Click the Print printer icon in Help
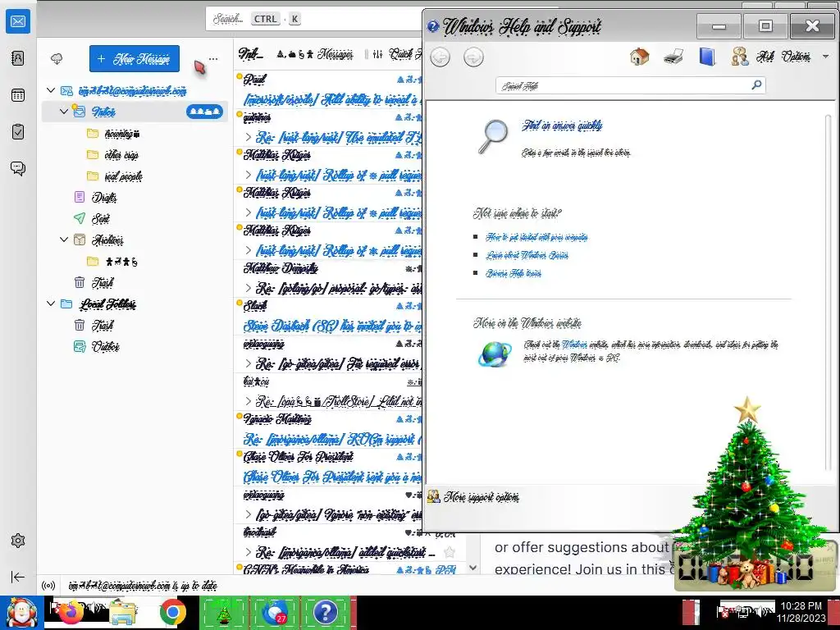The image size is (840, 630). pos(673,57)
